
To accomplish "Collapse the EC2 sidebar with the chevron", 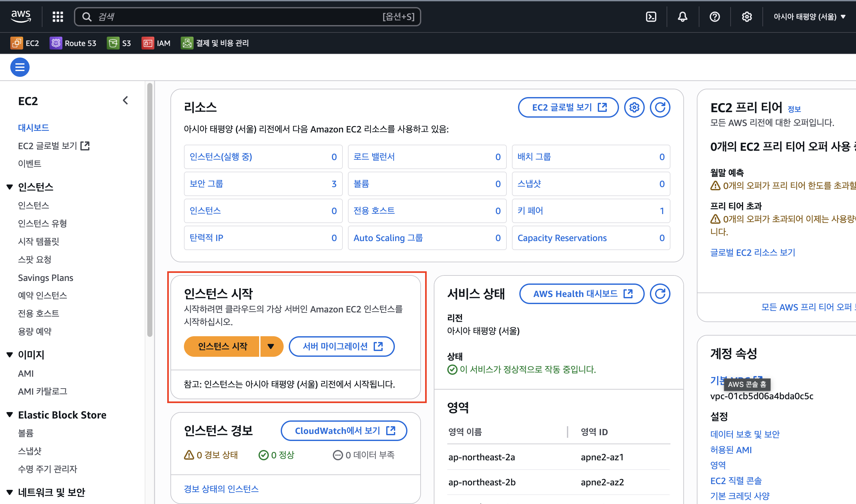I will click(x=125, y=101).
